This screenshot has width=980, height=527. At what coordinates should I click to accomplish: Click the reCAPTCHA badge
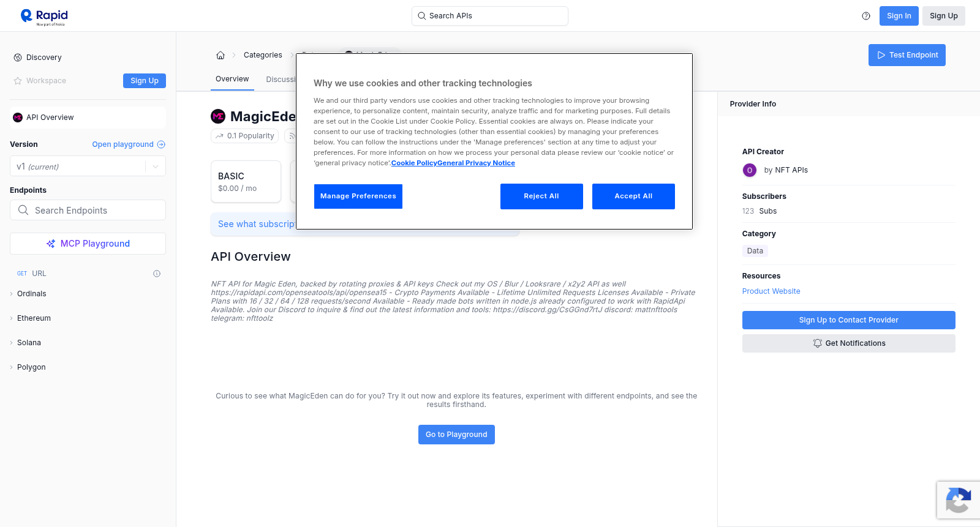pos(959,500)
